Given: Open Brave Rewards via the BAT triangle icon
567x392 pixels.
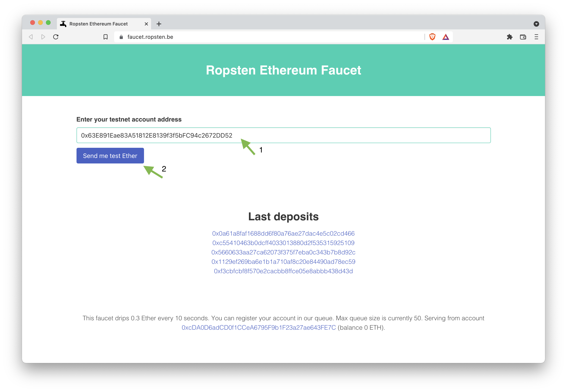Looking at the screenshot, I should pyautogui.click(x=446, y=37).
